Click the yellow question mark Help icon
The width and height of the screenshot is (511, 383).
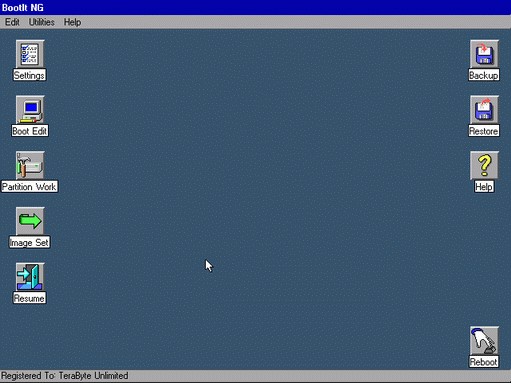click(x=484, y=165)
